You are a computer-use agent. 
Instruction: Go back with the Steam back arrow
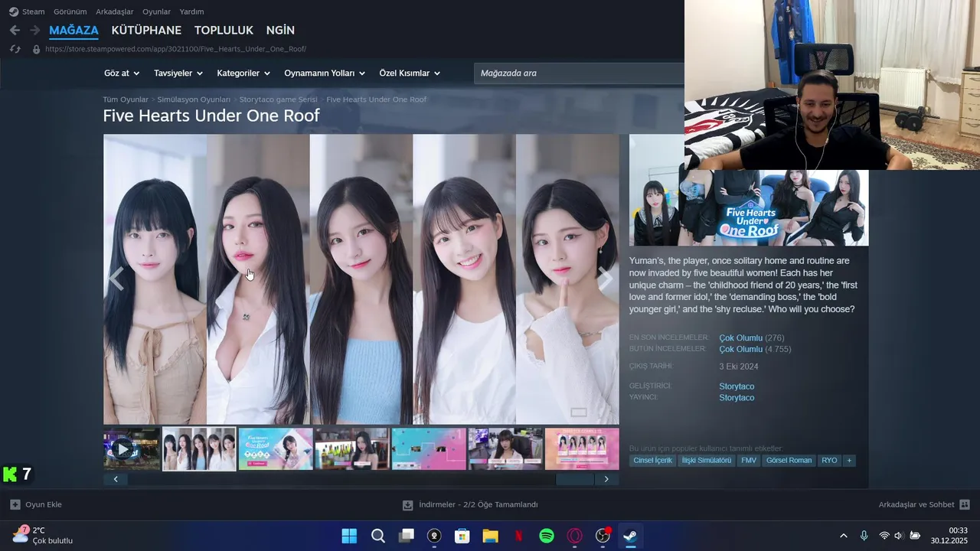tap(15, 30)
